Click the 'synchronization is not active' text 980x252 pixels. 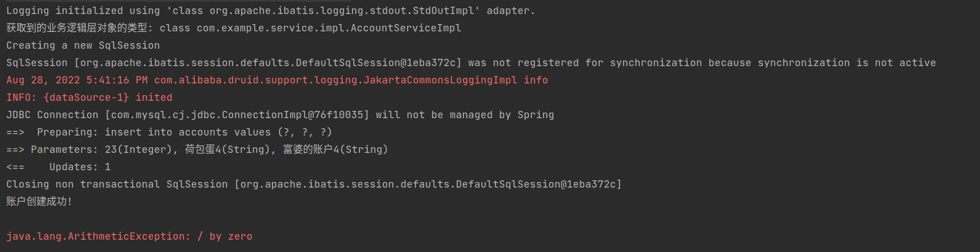[x=847, y=63]
